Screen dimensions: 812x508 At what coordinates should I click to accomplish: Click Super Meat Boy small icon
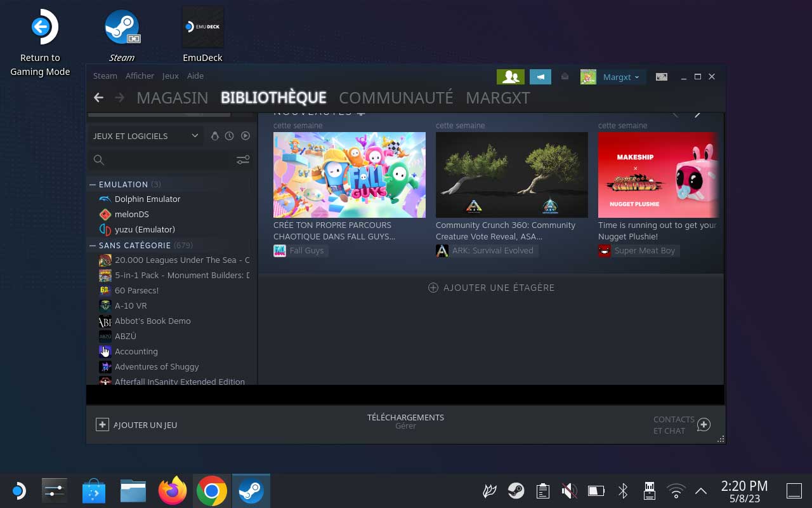(605, 251)
